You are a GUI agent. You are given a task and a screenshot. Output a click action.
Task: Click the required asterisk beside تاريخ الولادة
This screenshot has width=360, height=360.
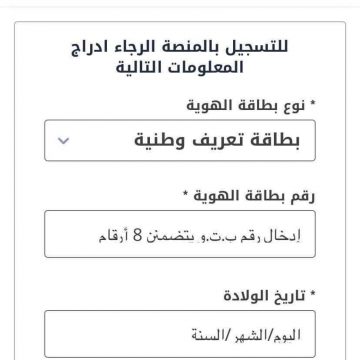tap(313, 294)
